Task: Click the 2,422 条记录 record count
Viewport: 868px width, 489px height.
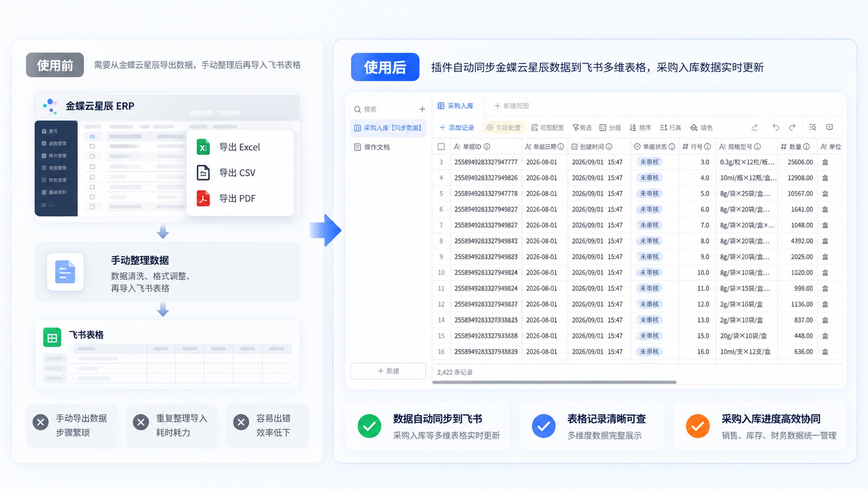Action: tap(455, 372)
